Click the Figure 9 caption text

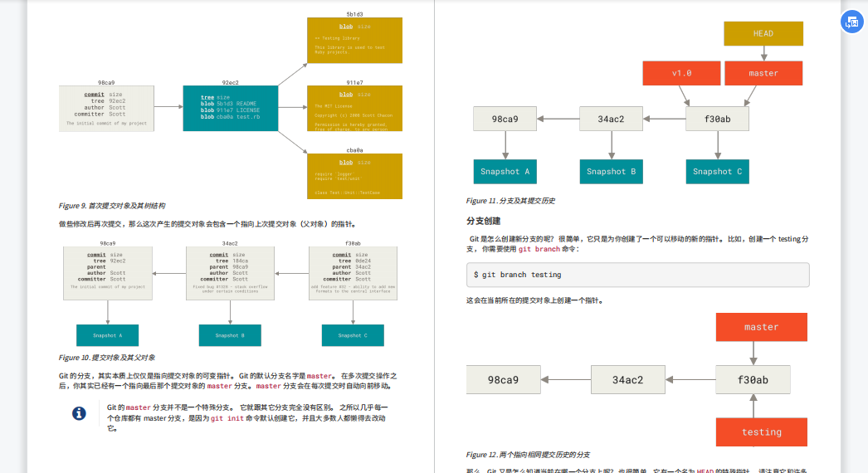(112, 206)
